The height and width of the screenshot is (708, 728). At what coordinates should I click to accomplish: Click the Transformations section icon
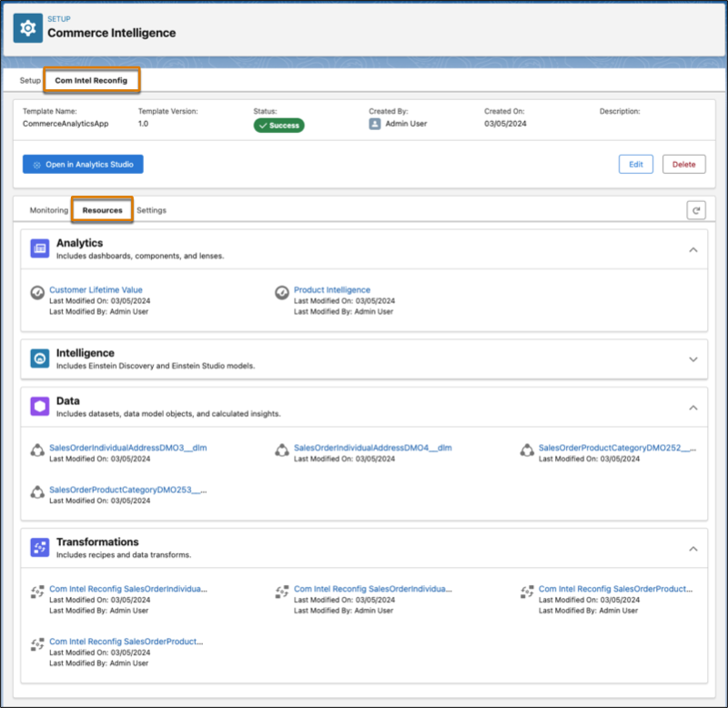coord(40,547)
